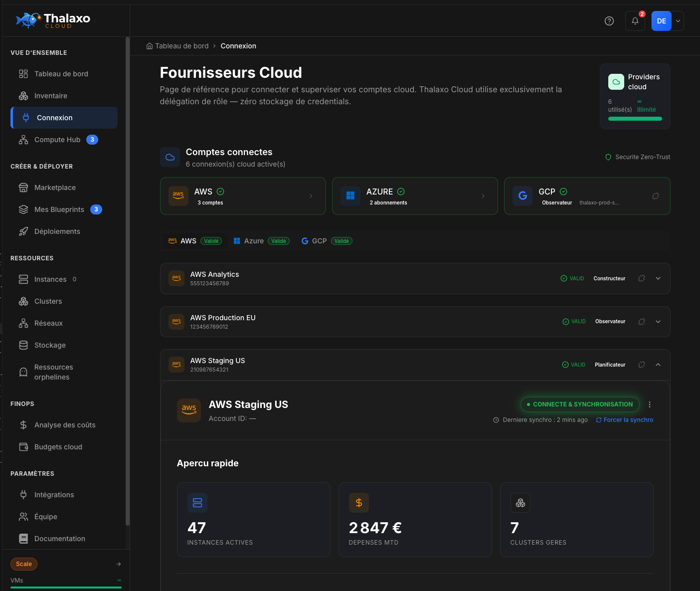Click the Analyse des coûts dollar icon
This screenshot has height=591, width=700.
point(23,425)
